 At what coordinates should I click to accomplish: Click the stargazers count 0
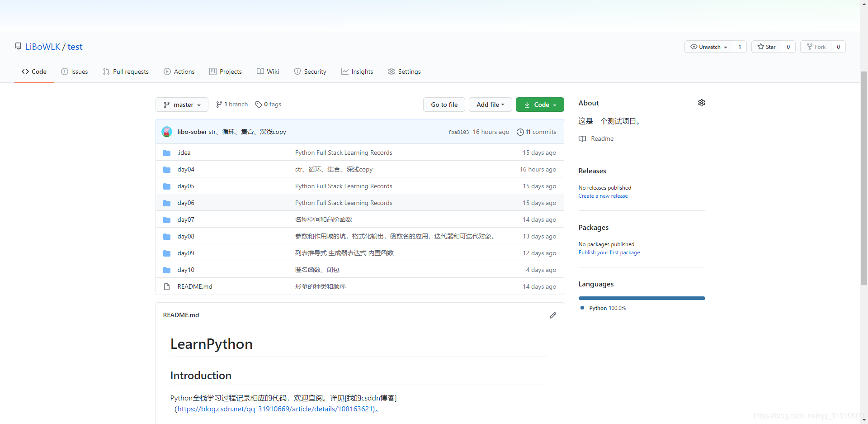tap(788, 47)
